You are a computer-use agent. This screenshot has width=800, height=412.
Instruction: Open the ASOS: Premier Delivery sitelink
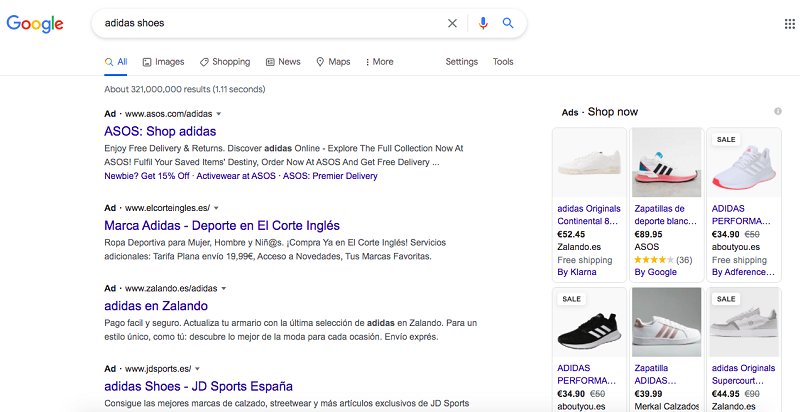330,176
